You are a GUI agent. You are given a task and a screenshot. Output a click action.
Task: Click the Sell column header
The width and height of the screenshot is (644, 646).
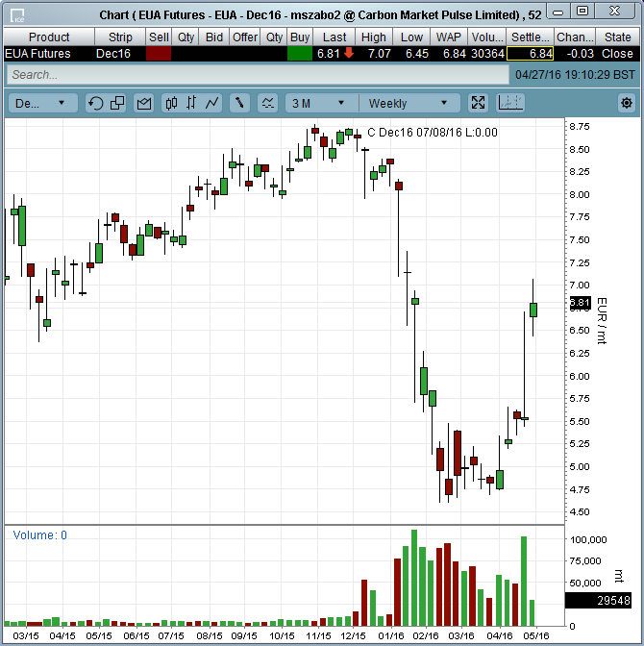(x=159, y=37)
